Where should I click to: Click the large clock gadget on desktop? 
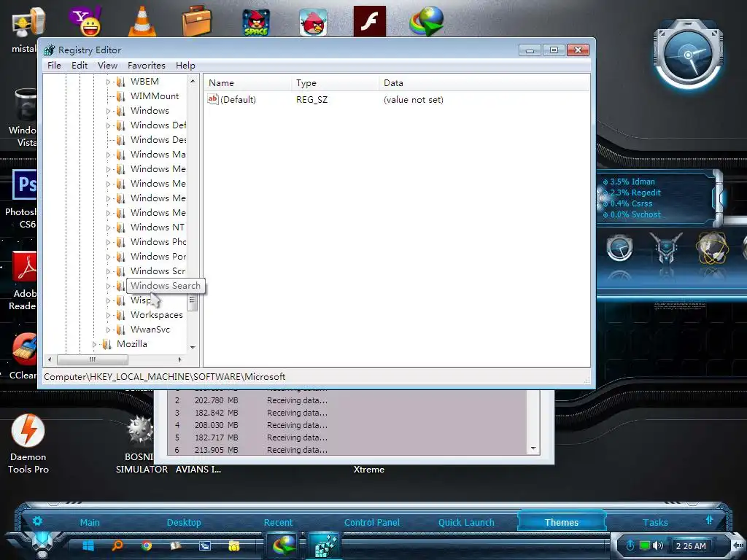tap(687, 55)
